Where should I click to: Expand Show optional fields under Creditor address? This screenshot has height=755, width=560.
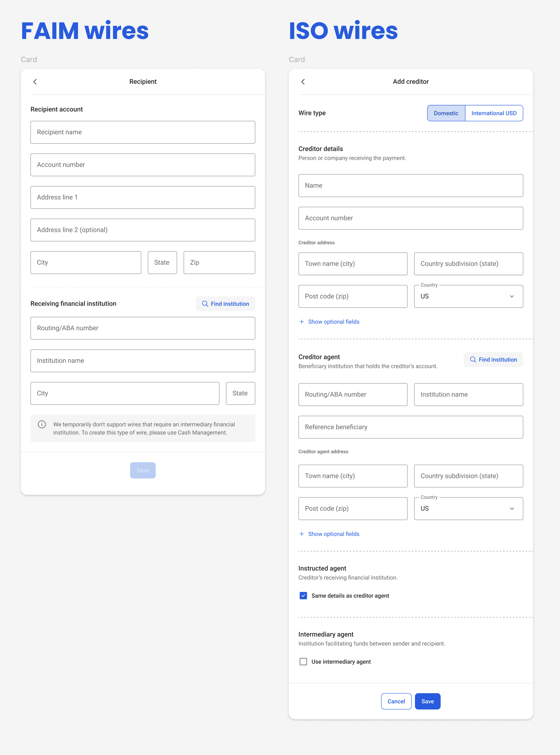pos(333,321)
